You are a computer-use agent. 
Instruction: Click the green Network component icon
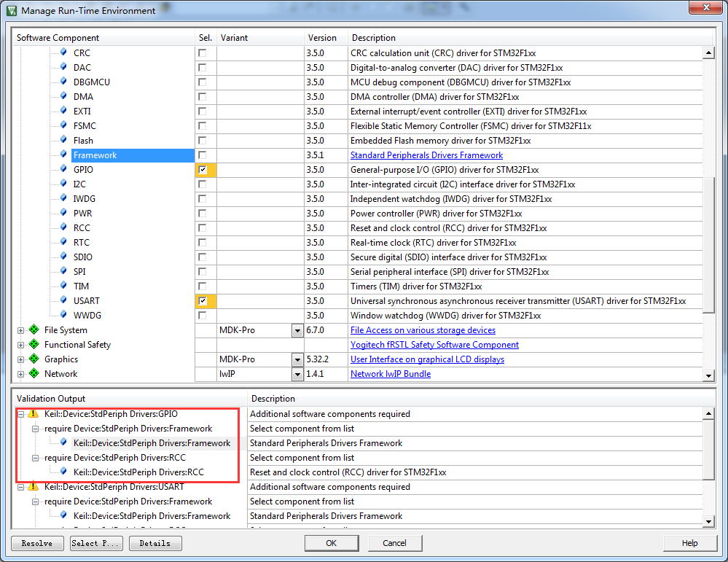tap(34, 374)
